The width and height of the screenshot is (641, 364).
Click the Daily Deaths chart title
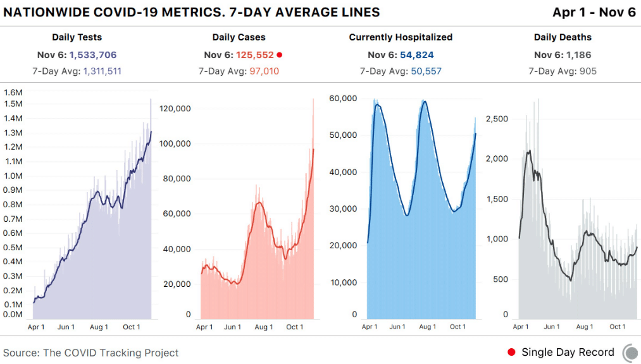563,37
